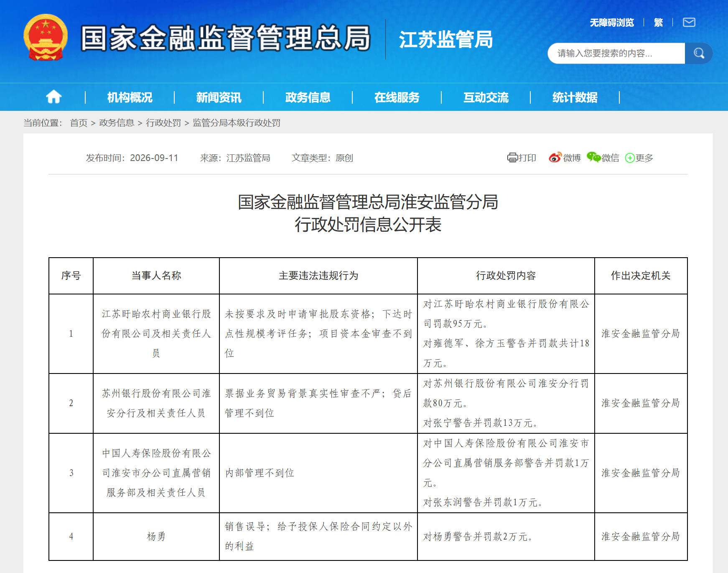This screenshot has height=573, width=728.
Task: Click the 无障碍浏览 link
Action: [x=612, y=23]
